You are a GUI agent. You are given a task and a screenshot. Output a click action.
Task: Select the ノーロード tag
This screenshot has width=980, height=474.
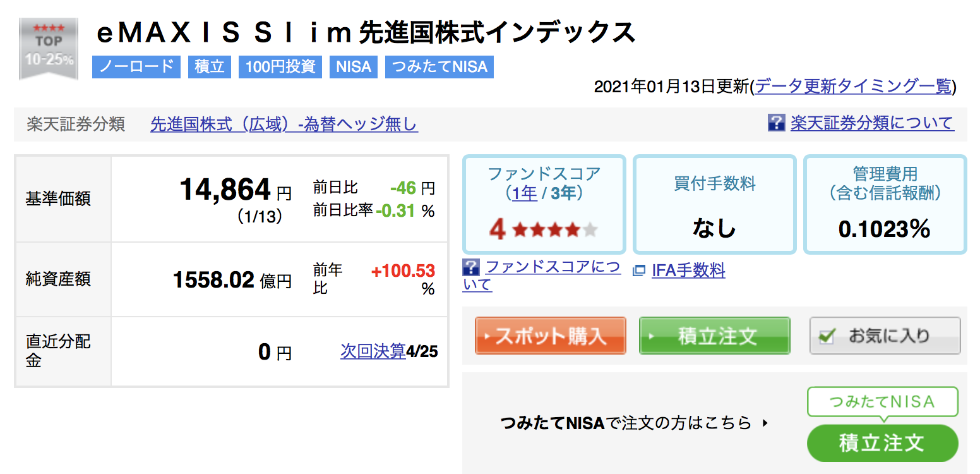pos(136,67)
